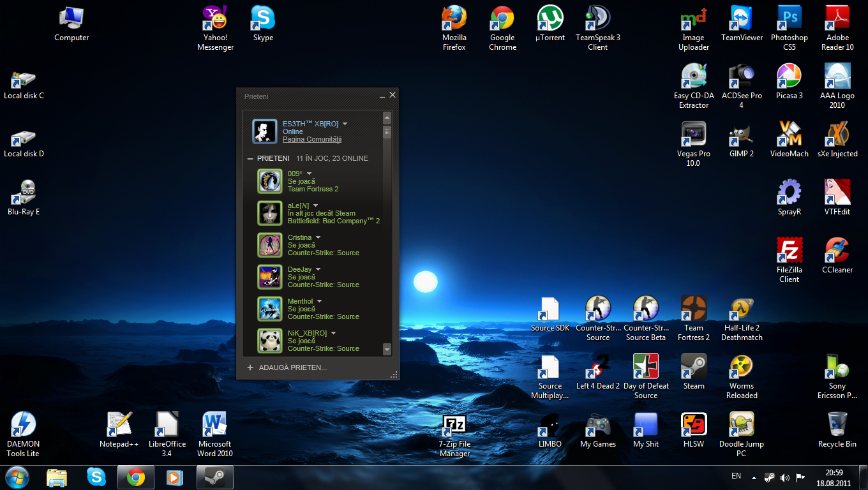This screenshot has height=490, width=868.
Task: Click Cristina's avatar in friends list
Action: pyautogui.click(x=269, y=245)
